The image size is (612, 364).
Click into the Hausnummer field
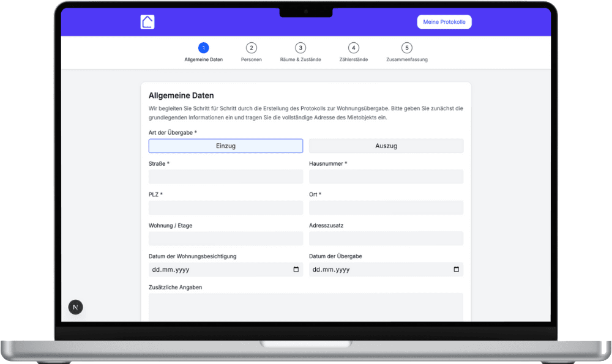(x=386, y=177)
